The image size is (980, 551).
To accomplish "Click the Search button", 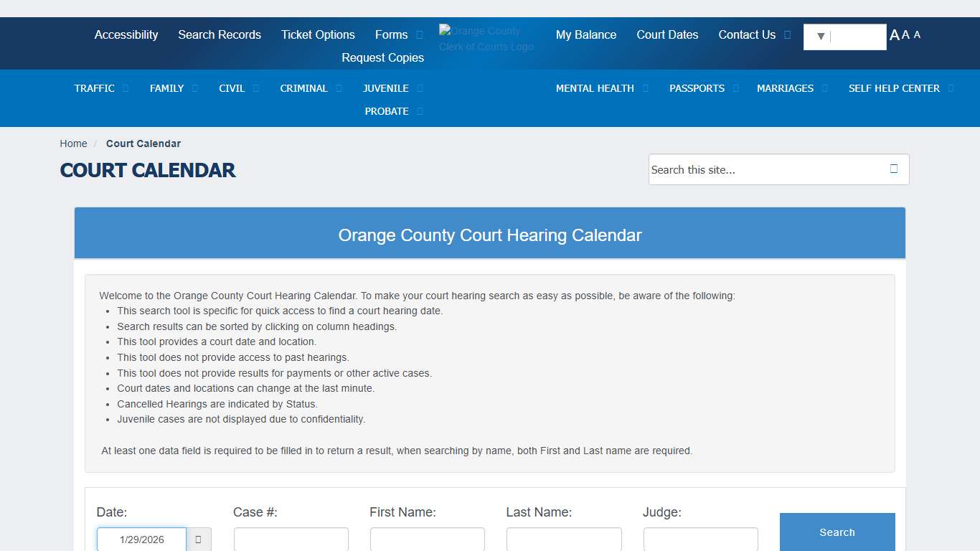I will (x=837, y=532).
